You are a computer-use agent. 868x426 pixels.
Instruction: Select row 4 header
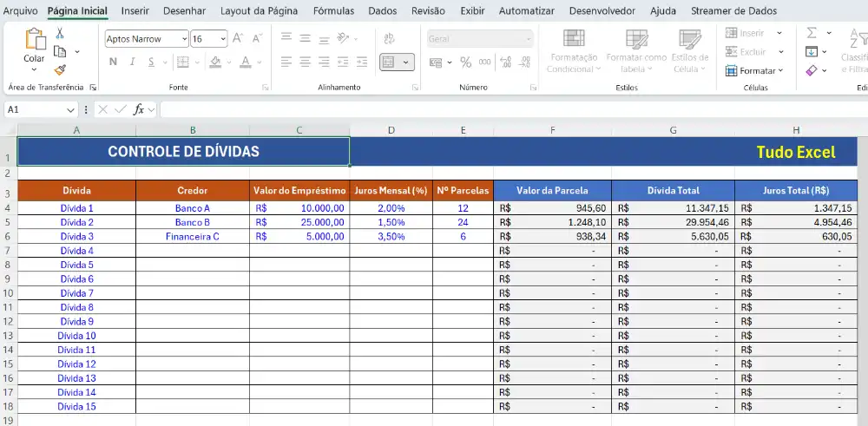point(8,208)
